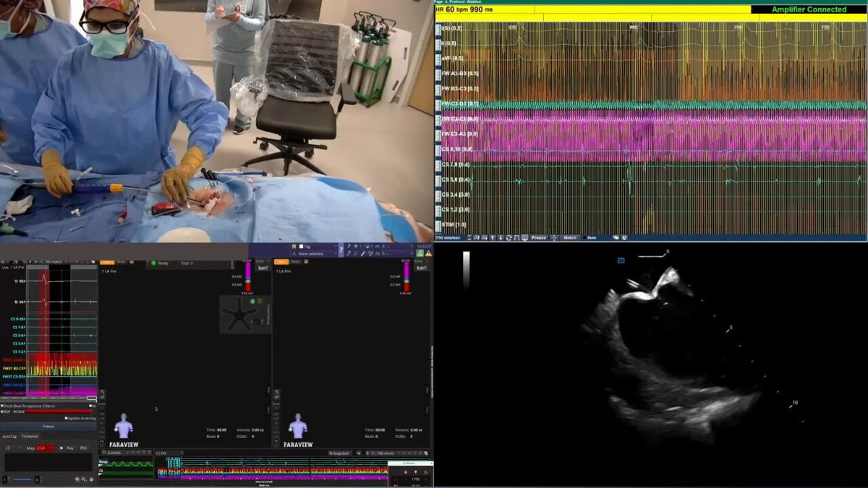Screen dimensions: 868x488
Task: Toggle the Notch filter button
Action: tap(569, 237)
